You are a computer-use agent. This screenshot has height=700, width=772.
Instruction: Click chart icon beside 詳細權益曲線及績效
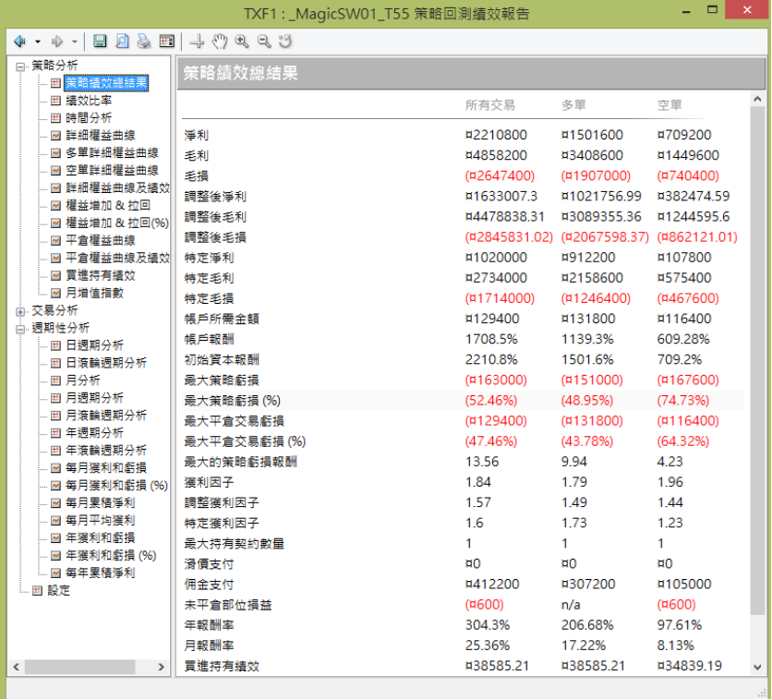coord(56,188)
